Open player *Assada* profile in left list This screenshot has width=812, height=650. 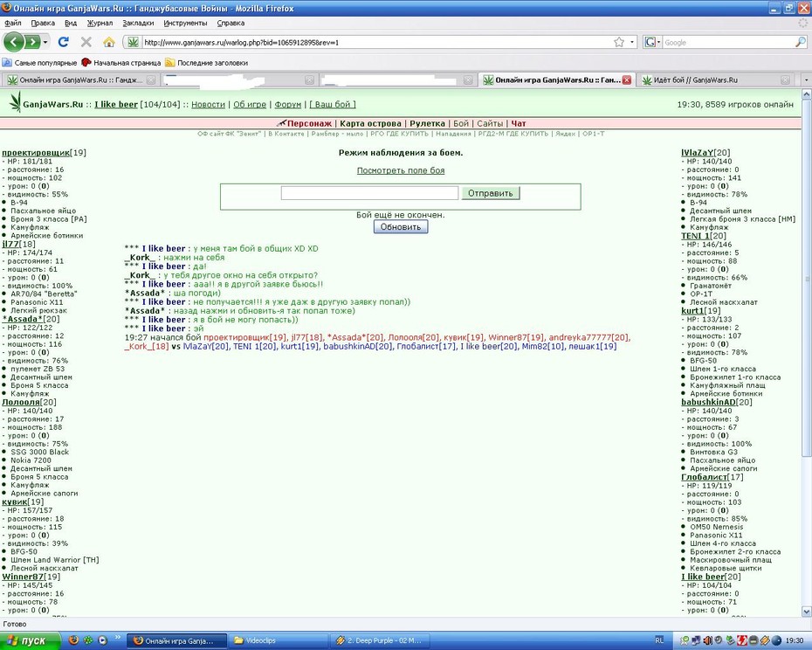[23, 319]
